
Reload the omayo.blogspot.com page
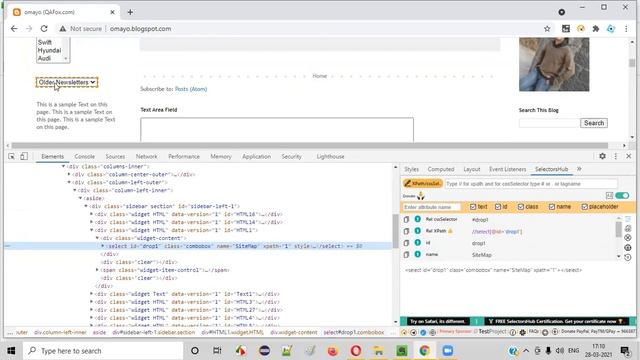pyautogui.click(x=44, y=29)
